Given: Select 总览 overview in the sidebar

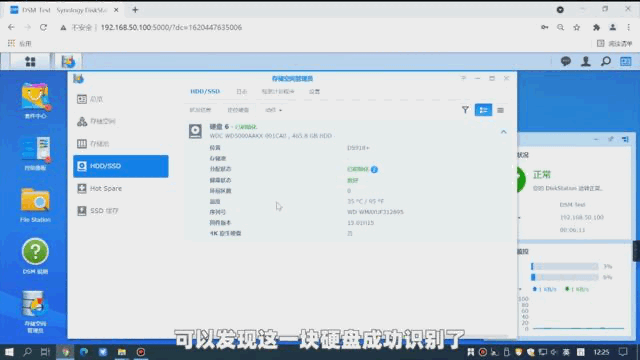Looking at the screenshot, I should pyautogui.click(x=121, y=99).
